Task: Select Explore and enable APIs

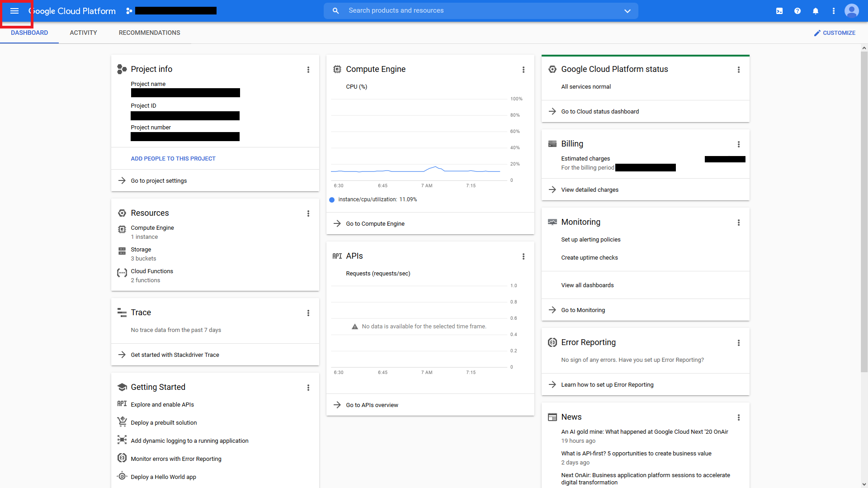Action: tap(162, 405)
